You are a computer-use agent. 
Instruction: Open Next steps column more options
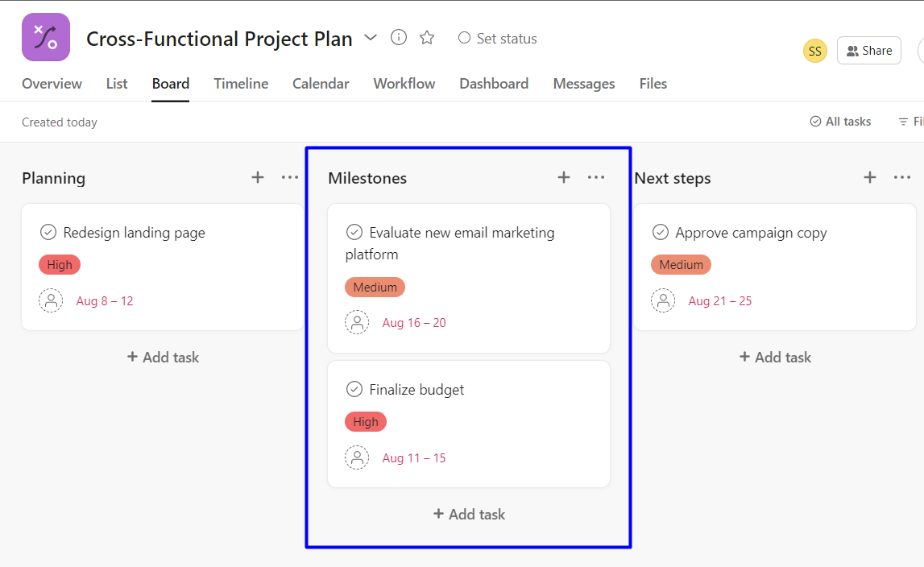(902, 177)
